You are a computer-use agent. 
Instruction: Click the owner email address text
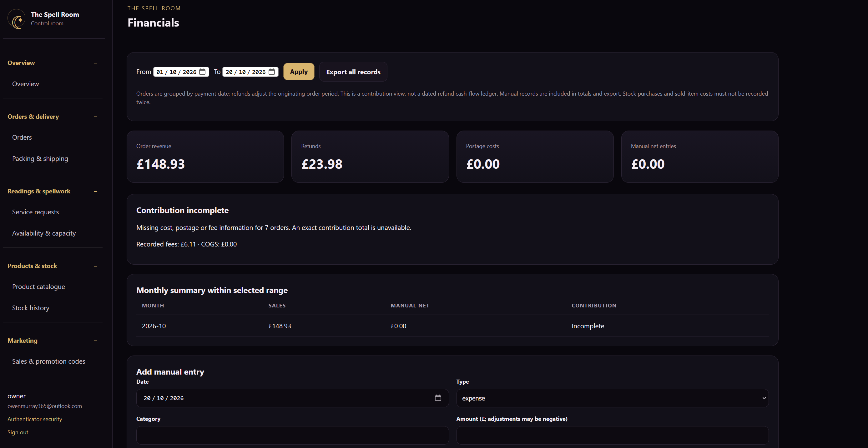(x=44, y=406)
